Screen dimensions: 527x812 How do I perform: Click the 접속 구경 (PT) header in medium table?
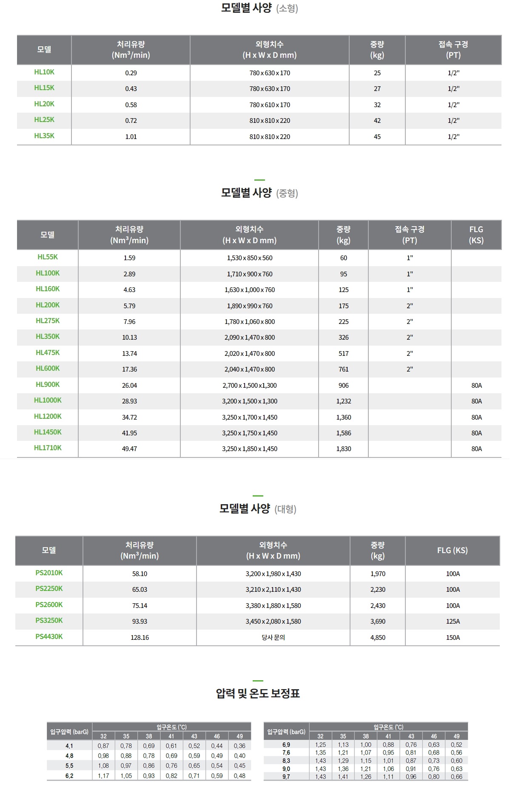(x=409, y=235)
